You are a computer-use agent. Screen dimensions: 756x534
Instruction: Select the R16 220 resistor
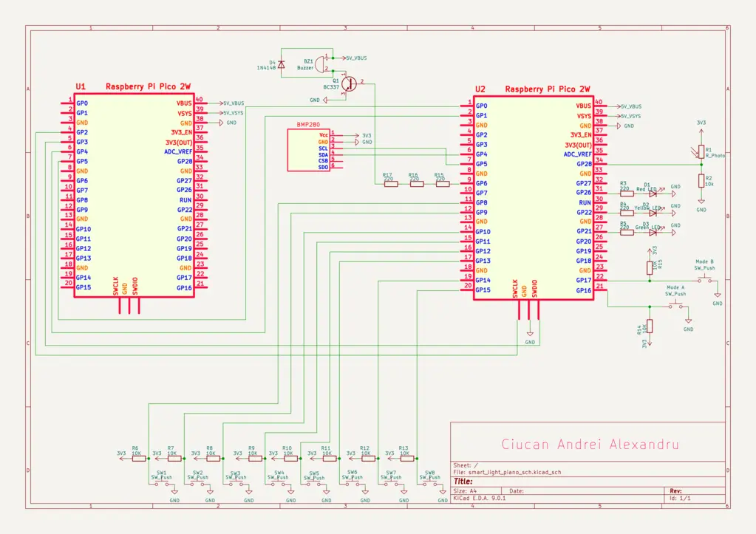pos(417,184)
